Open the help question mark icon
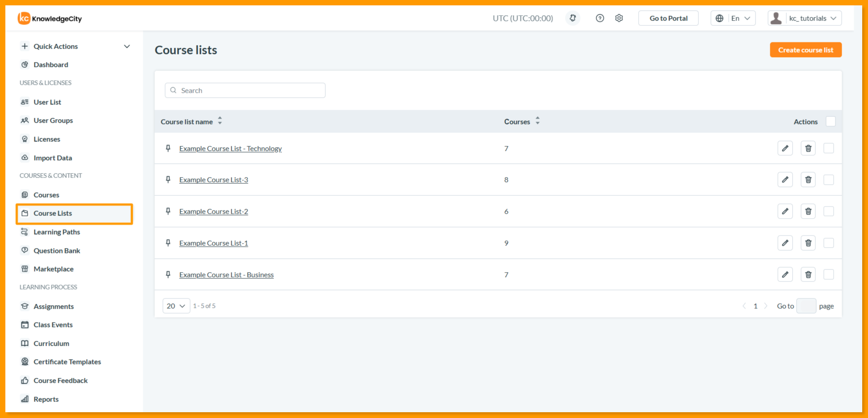868x418 pixels. [600, 18]
